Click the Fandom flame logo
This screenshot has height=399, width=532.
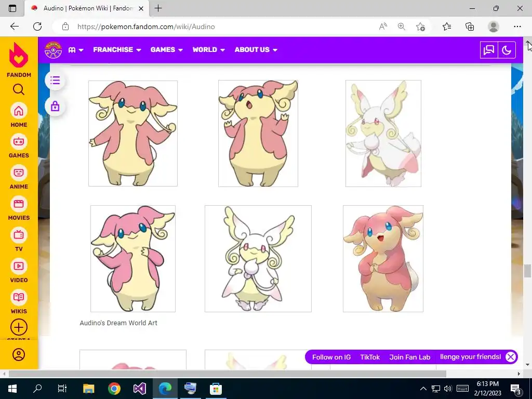tap(19, 55)
